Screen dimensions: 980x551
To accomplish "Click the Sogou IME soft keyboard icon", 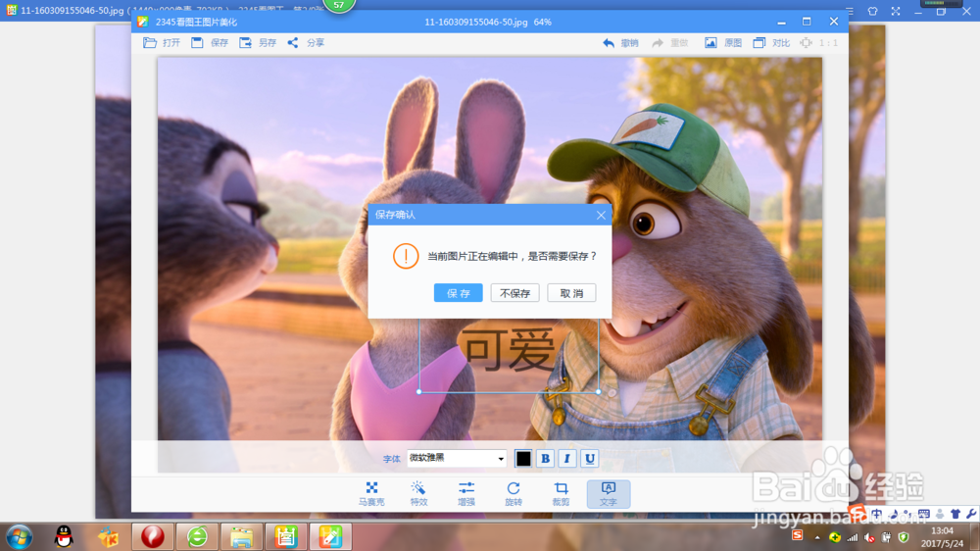I will [x=924, y=514].
